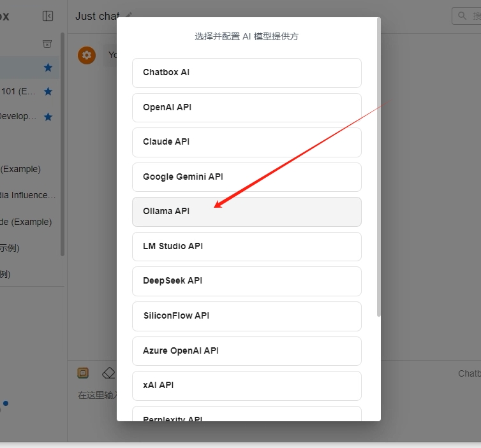Click the orange settings gear avatar

coord(87,55)
